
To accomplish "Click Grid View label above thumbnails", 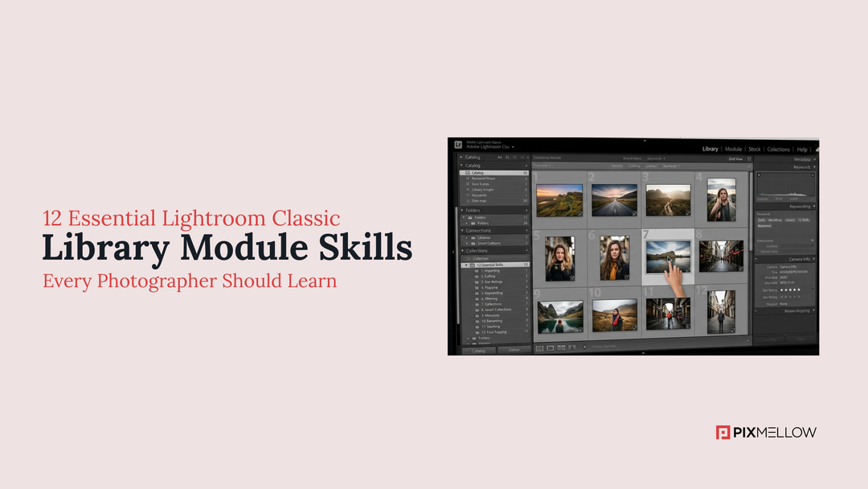I will [x=735, y=159].
